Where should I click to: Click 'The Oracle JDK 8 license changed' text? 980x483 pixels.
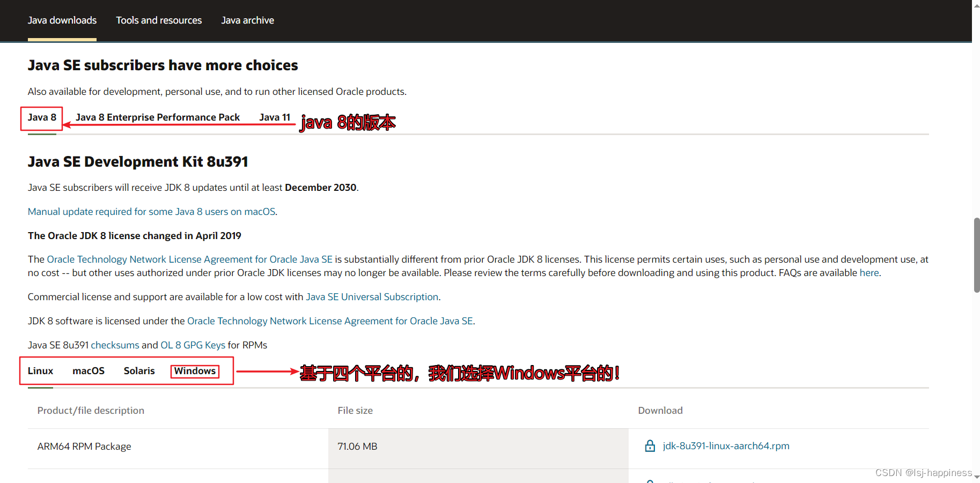(x=135, y=236)
